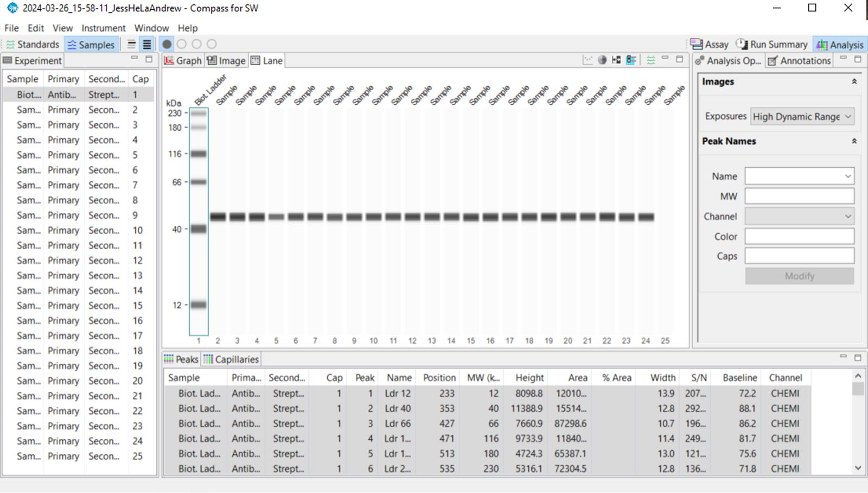Open the Exposures High Dynamic Range dropdown
The image size is (868, 493).
[x=802, y=116]
